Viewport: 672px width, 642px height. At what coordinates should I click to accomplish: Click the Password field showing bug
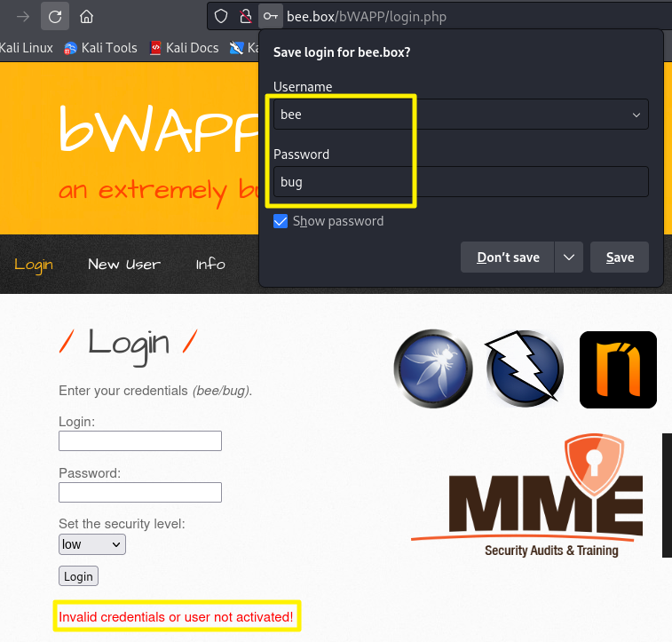[x=461, y=182]
